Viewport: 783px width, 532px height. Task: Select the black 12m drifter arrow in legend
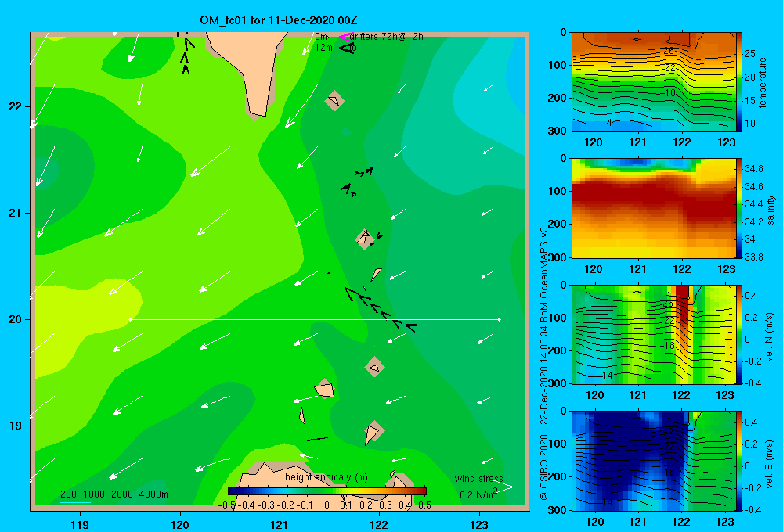(x=347, y=48)
